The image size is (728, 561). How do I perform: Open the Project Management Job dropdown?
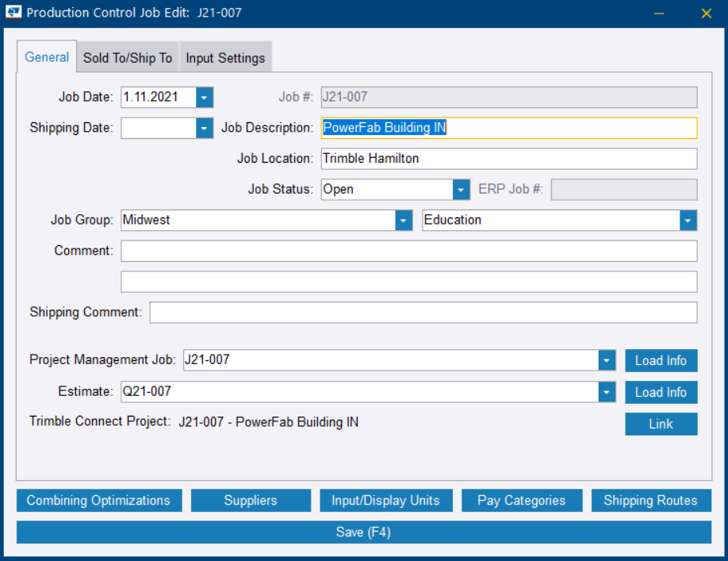pos(606,359)
